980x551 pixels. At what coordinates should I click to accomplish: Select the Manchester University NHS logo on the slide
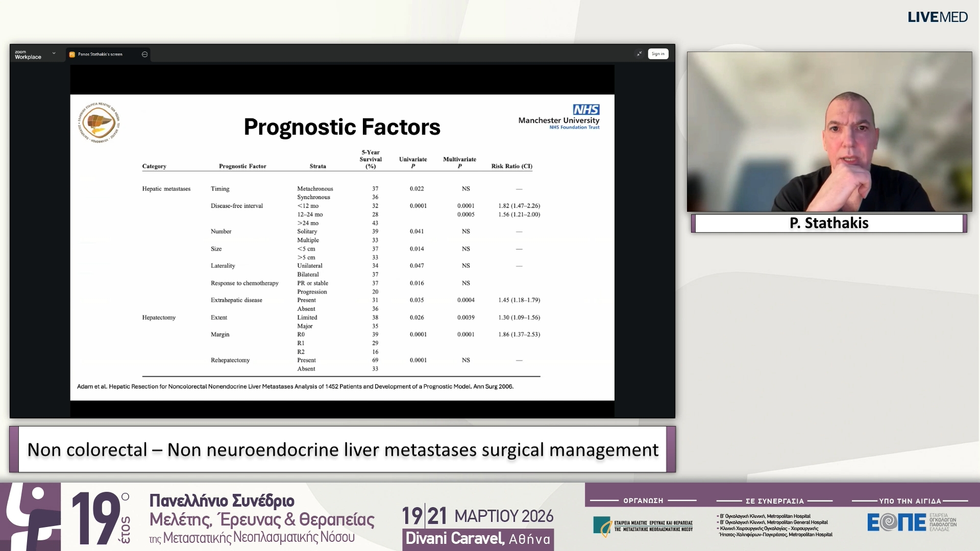[559, 116]
